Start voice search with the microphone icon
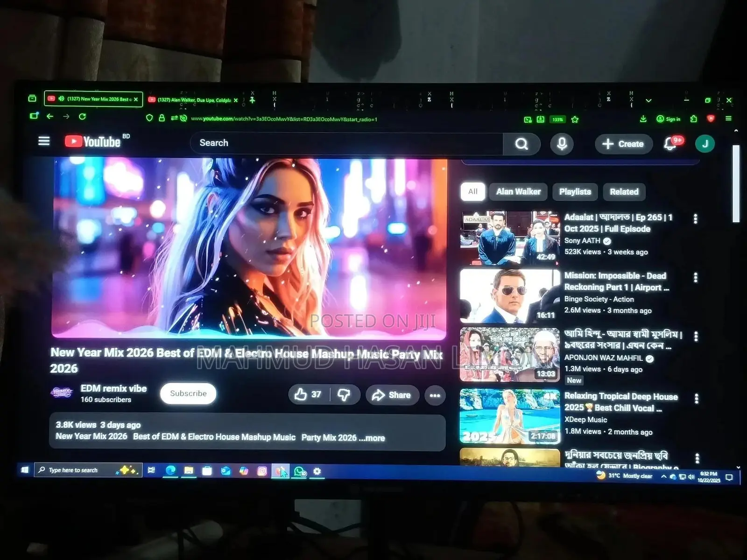The image size is (747, 560). (x=562, y=144)
